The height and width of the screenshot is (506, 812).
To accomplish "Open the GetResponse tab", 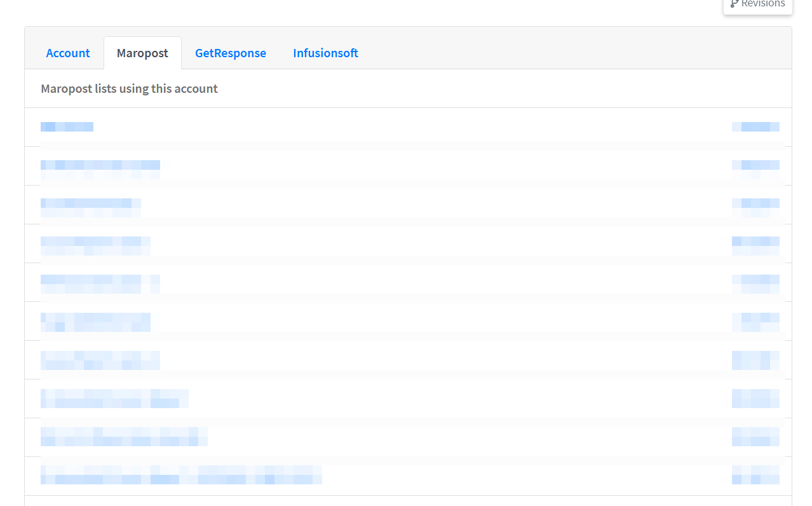I will point(230,53).
